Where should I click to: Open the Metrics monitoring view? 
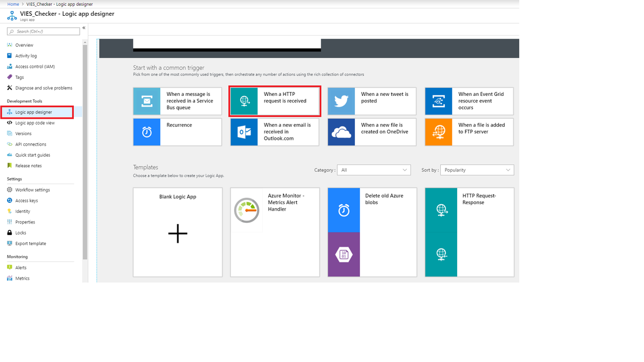click(x=22, y=278)
